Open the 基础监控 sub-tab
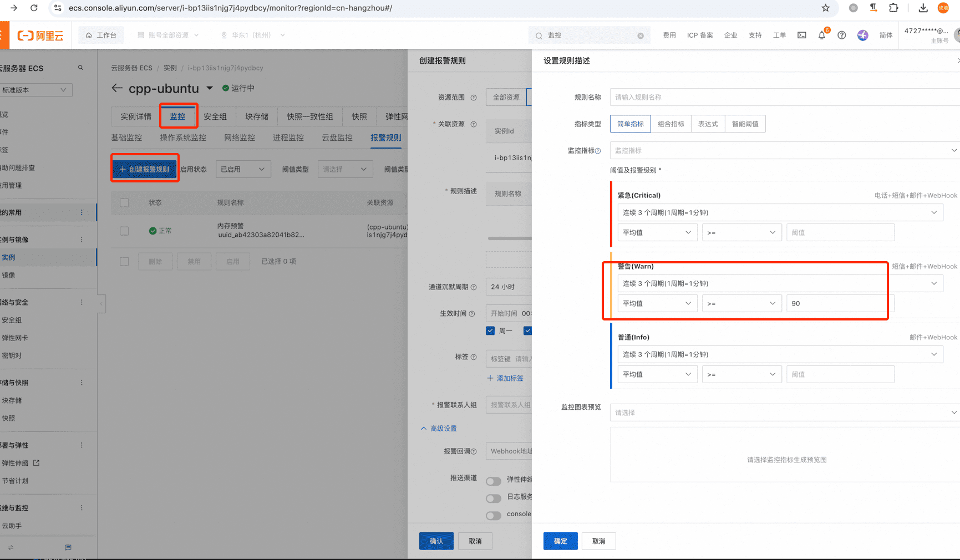Screen dimensions: 960x560 click(126, 138)
